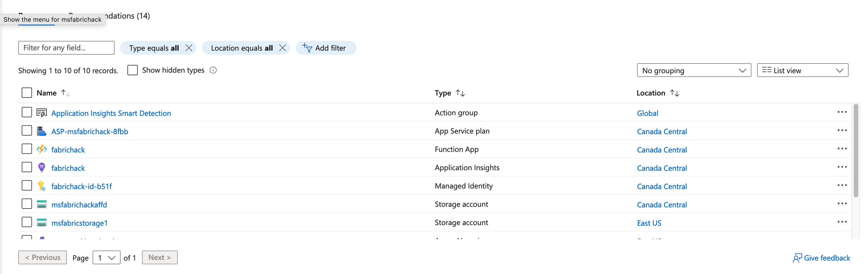The image size is (868, 274).
Task: Click the Filter for any field box
Action: tap(66, 48)
